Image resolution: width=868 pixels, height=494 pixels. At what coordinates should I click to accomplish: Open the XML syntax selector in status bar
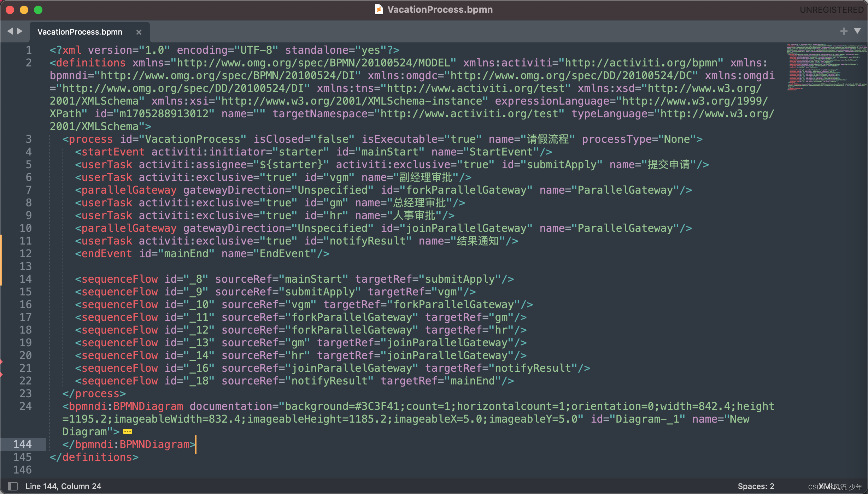826,486
